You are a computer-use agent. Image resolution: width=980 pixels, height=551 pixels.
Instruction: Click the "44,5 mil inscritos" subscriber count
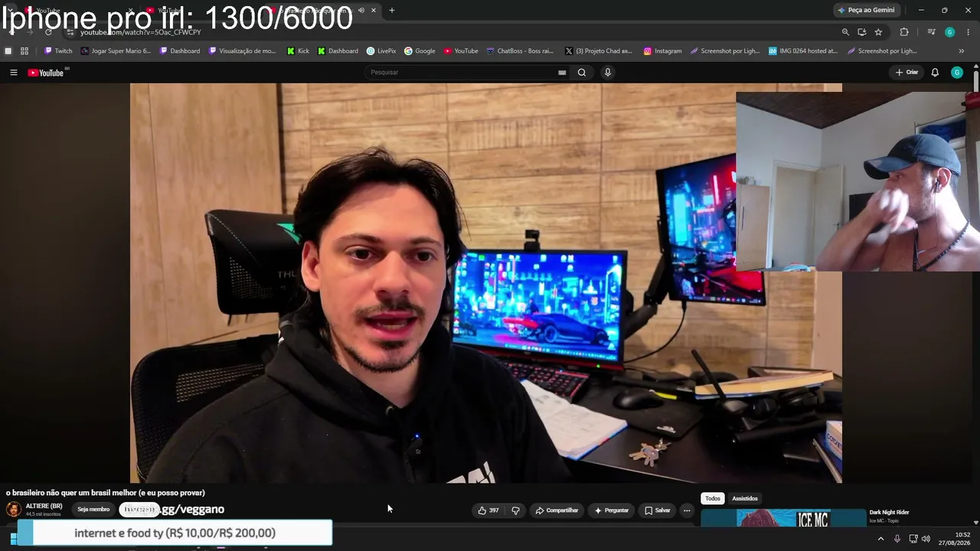[44, 514]
